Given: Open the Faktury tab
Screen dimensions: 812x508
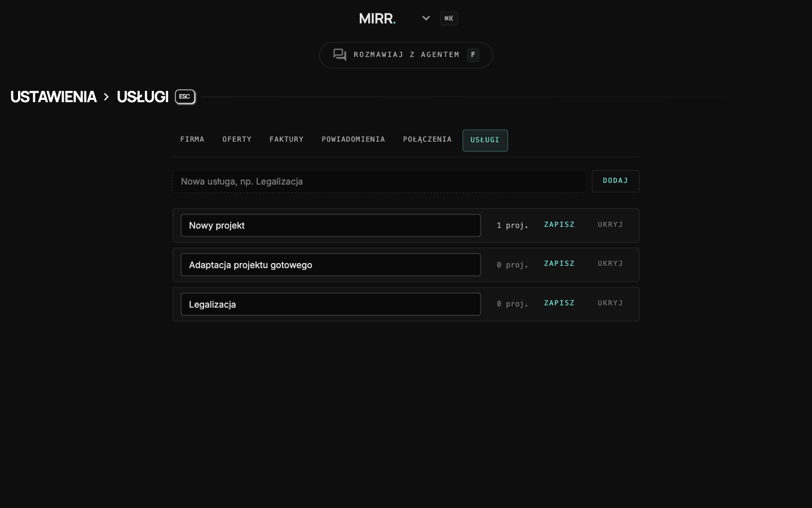Looking at the screenshot, I should tap(286, 139).
